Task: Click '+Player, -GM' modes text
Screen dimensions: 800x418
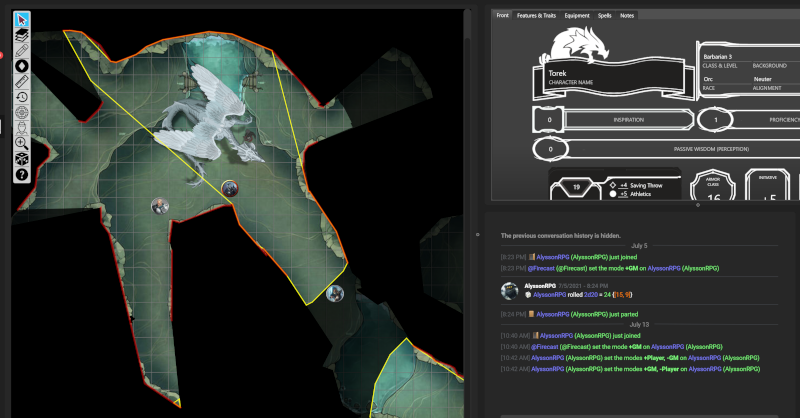Action: [661, 358]
